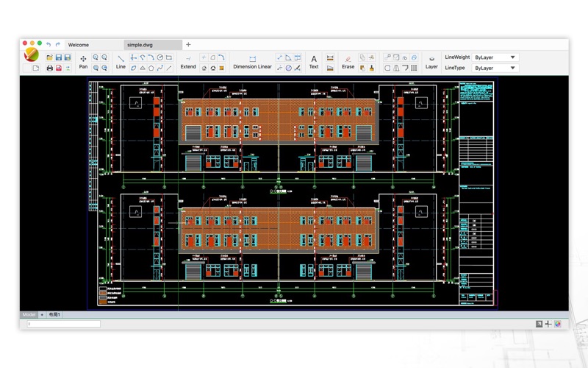Screen dimensions: 588x368
Task: Click the Fillet tool icon
Action: coord(222,57)
